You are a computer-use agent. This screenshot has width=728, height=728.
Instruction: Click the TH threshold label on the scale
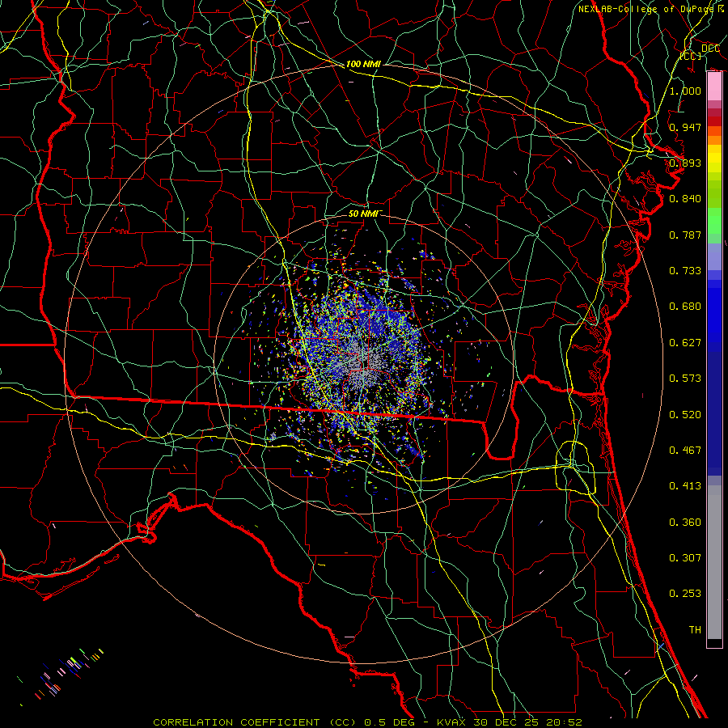pyautogui.click(x=695, y=629)
